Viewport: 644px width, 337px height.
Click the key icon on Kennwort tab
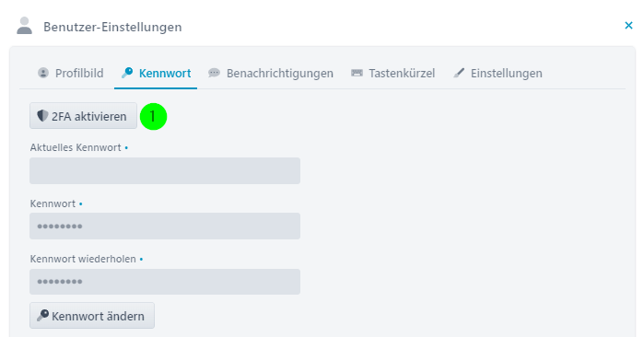pyautogui.click(x=127, y=73)
